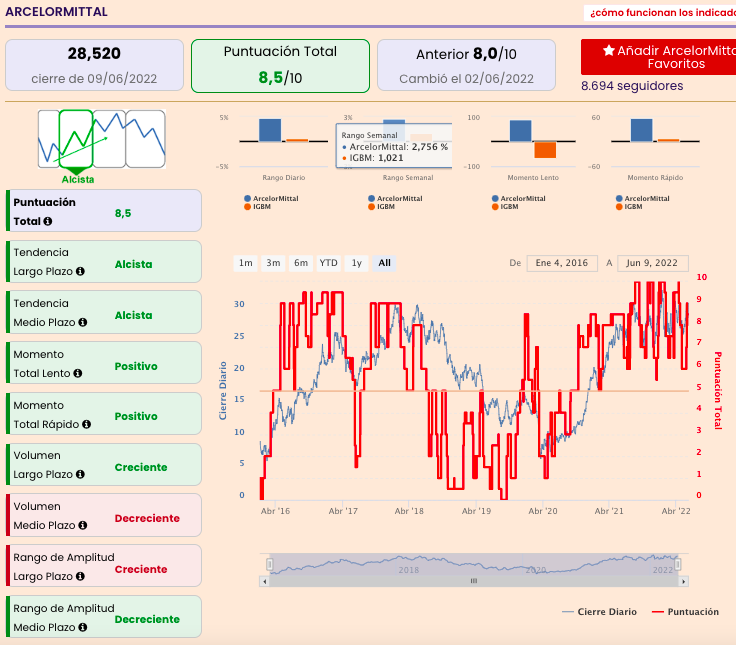Click info icon for Rango de Amplitud Medio Plazo
The height and width of the screenshot is (645, 736).
83,627
